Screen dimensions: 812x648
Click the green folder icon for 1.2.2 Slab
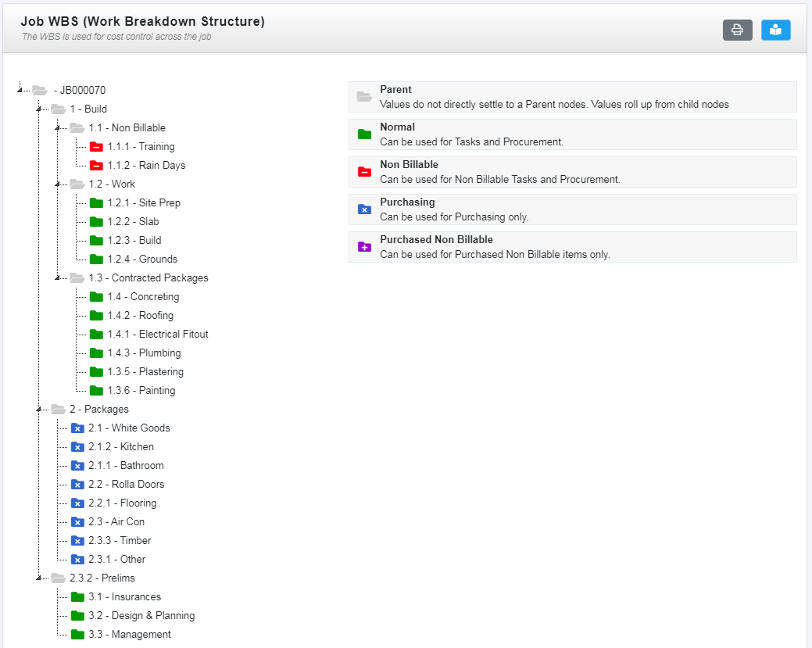pos(96,222)
